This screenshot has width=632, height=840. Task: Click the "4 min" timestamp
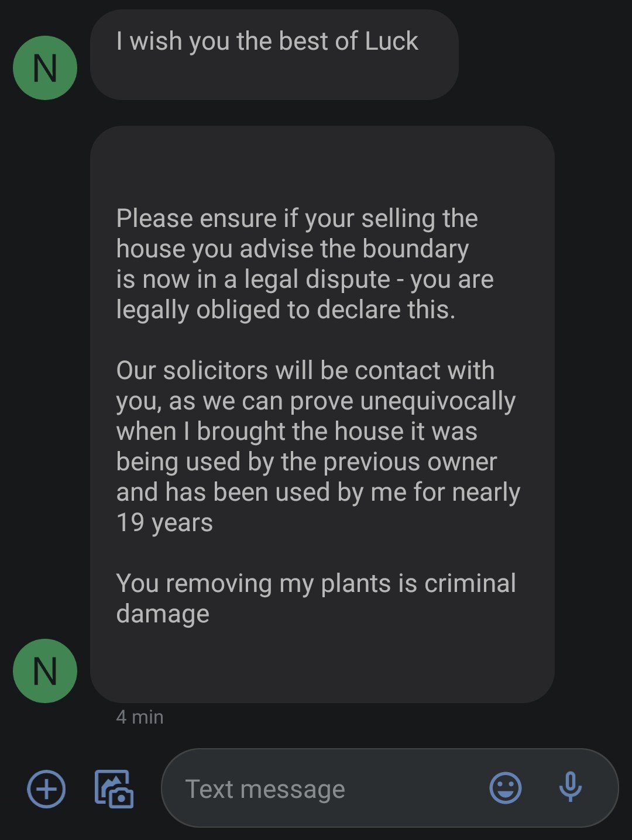point(140,717)
